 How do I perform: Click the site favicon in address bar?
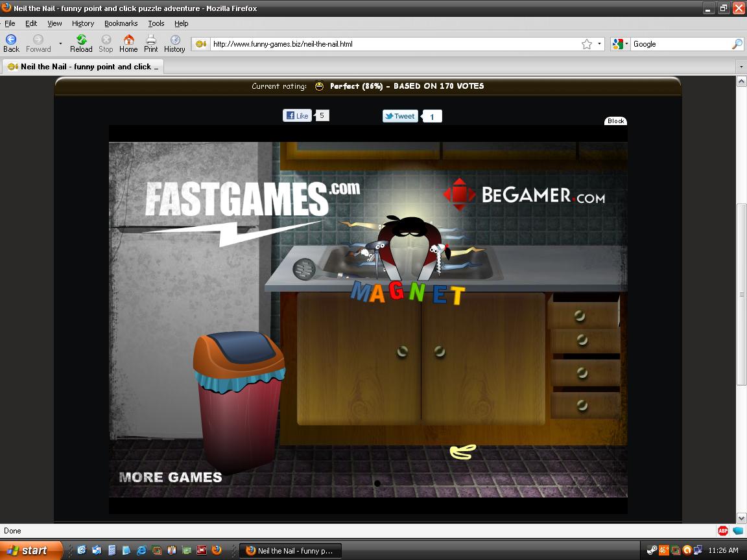pyautogui.click(x=201, y=44)
